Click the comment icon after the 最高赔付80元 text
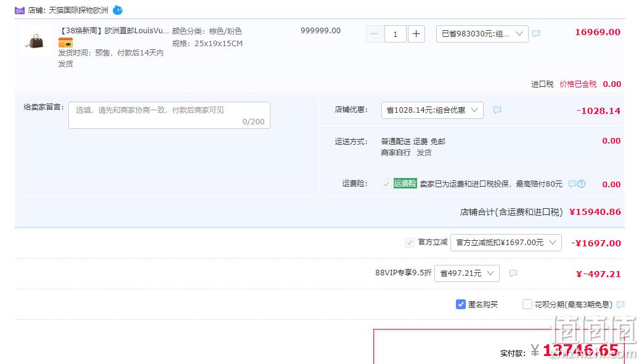642x364 pixels. 572,184
